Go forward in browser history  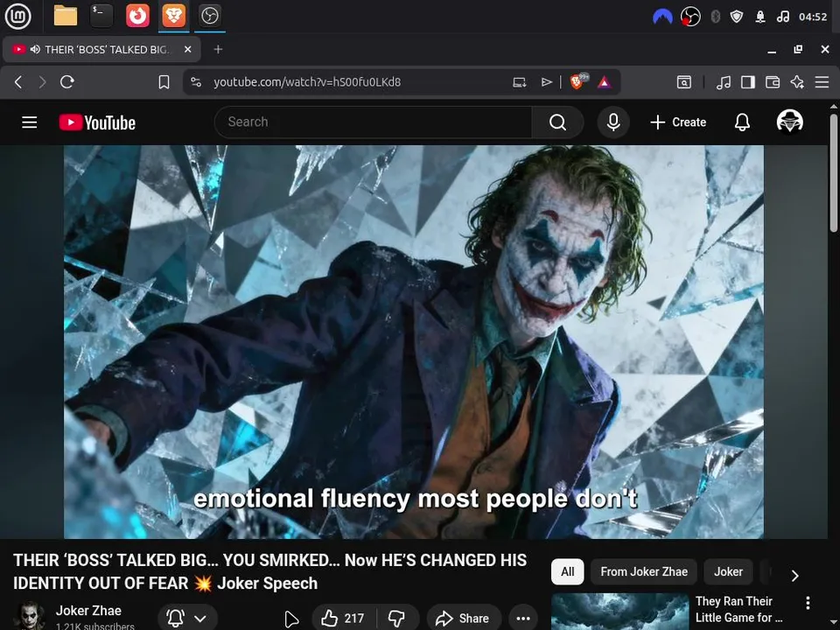coord(42,82)
